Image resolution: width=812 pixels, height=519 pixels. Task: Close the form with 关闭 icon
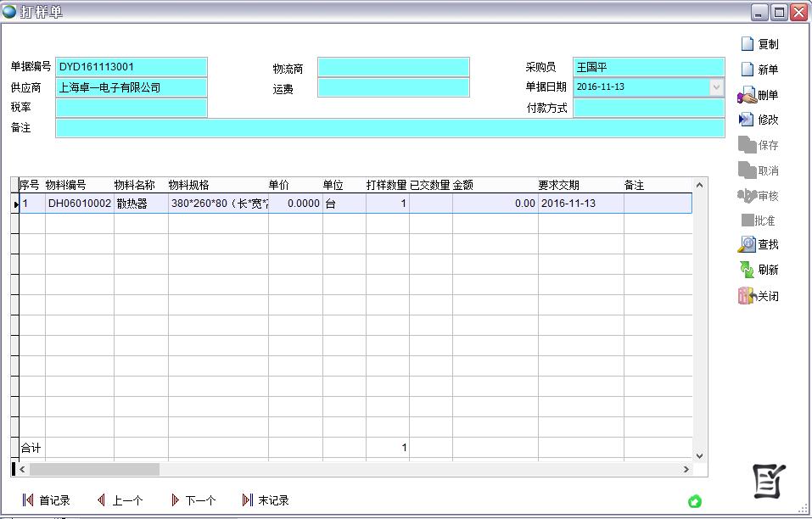pos(748,296)
